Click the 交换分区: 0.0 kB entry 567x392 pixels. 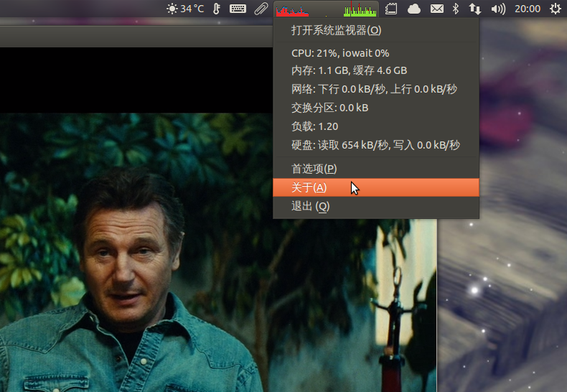click(x=376, y=108)
